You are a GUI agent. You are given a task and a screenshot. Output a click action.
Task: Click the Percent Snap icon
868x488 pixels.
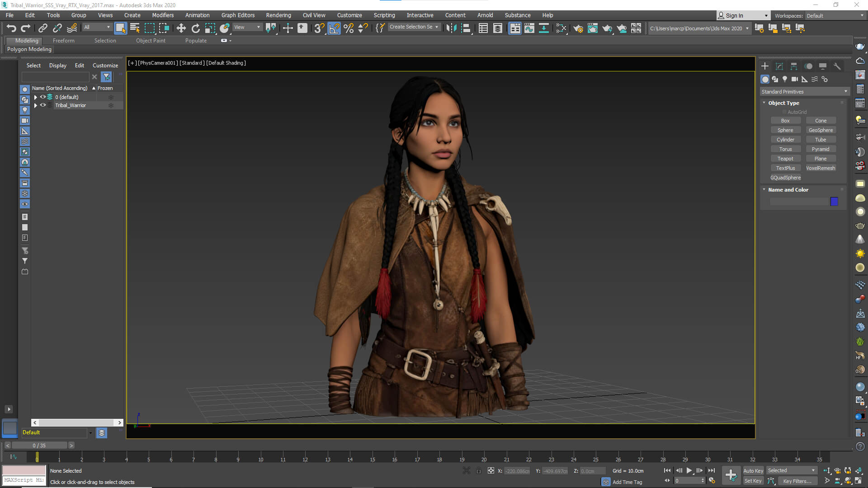coord(349,28)
